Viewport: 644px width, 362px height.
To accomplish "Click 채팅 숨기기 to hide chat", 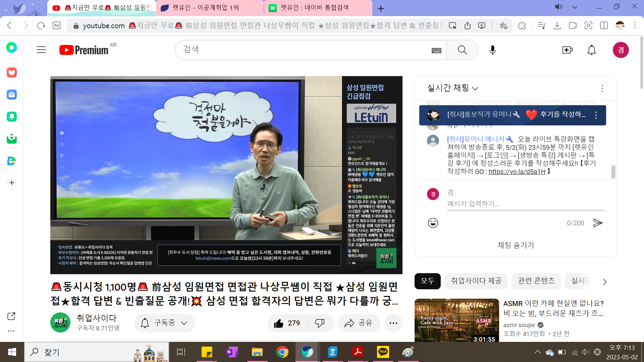I will [x=516, y=245].
